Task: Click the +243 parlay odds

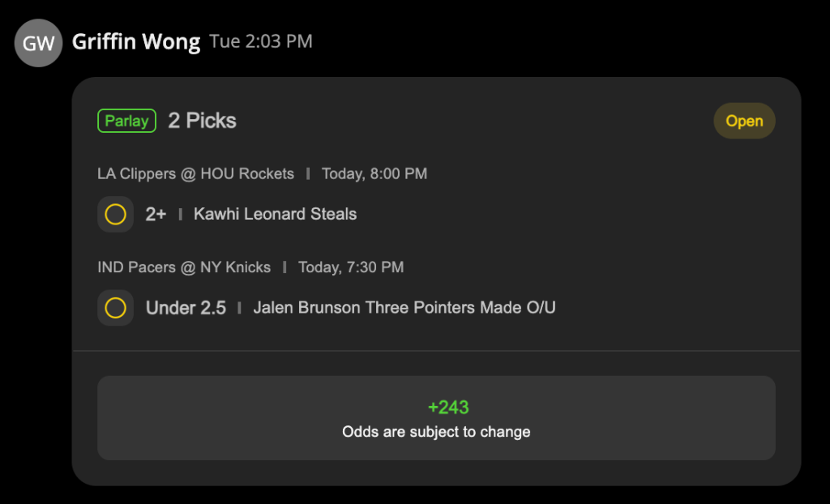Action: [448, 407]
